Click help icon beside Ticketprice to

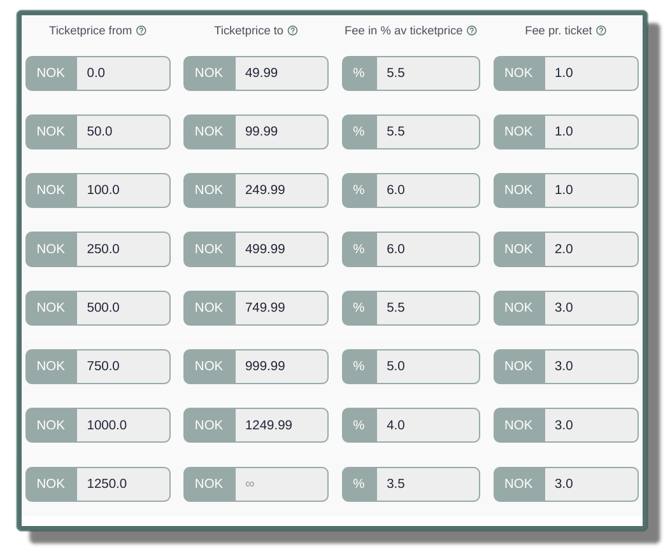coord(292,31)
